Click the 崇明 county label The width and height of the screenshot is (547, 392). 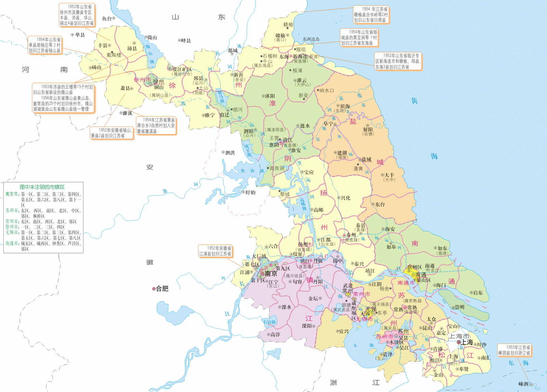(459, 307)
